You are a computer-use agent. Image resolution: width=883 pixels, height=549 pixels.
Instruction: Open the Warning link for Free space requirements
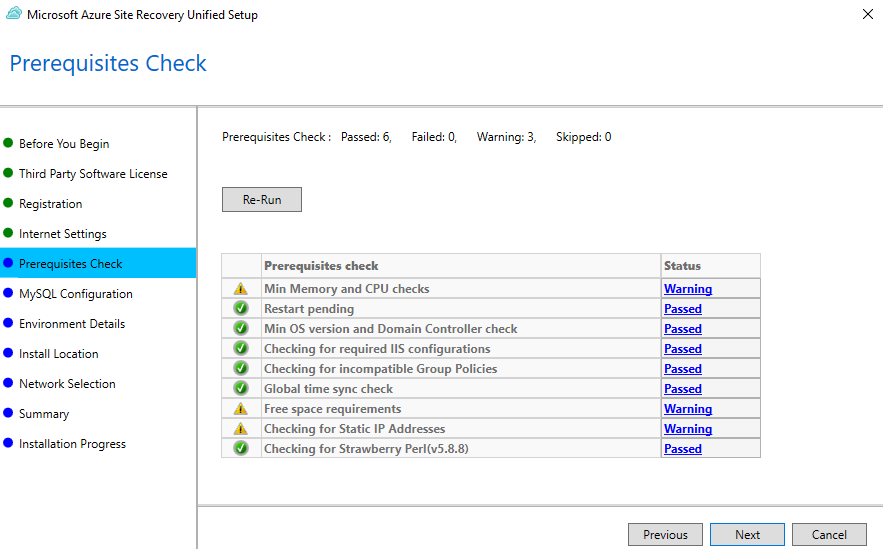[688, 409]
